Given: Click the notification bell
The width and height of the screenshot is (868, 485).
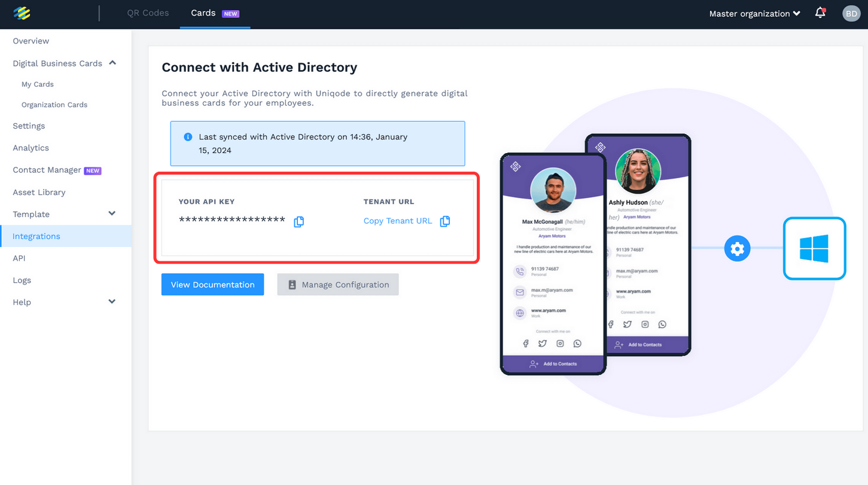Looking at the screenshot, I should click(x=820, y=13).
